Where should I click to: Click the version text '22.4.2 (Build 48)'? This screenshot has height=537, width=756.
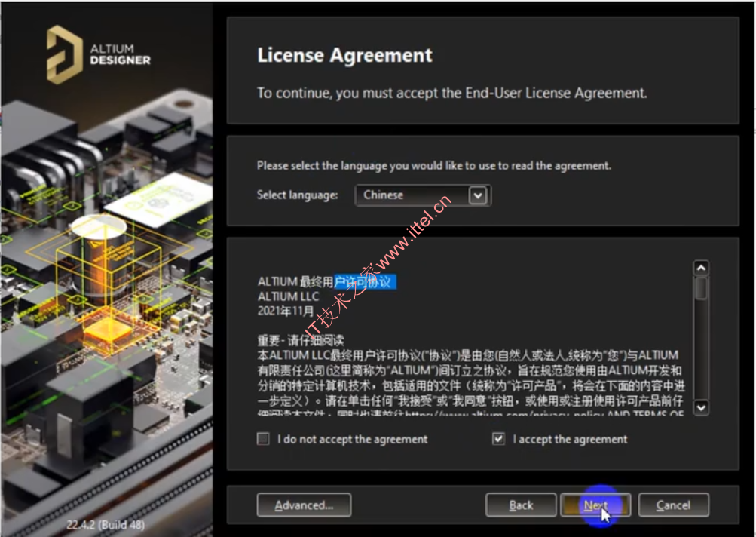(105, 524)
